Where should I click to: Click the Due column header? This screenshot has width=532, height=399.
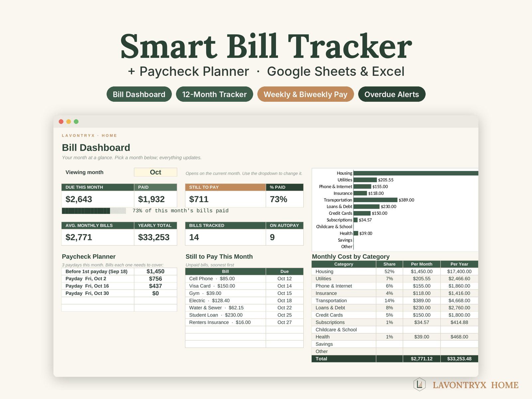point(285,271)
